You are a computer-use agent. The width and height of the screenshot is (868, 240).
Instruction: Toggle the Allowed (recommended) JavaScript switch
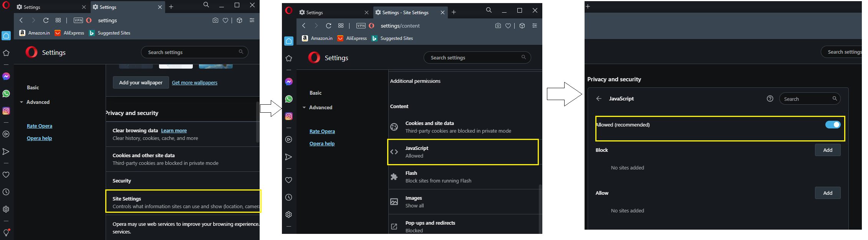[832, 125]
